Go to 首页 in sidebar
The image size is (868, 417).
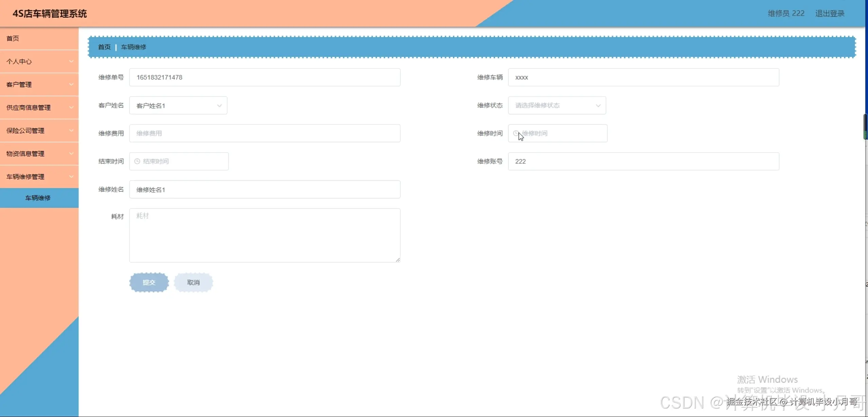tap(13, 38)
